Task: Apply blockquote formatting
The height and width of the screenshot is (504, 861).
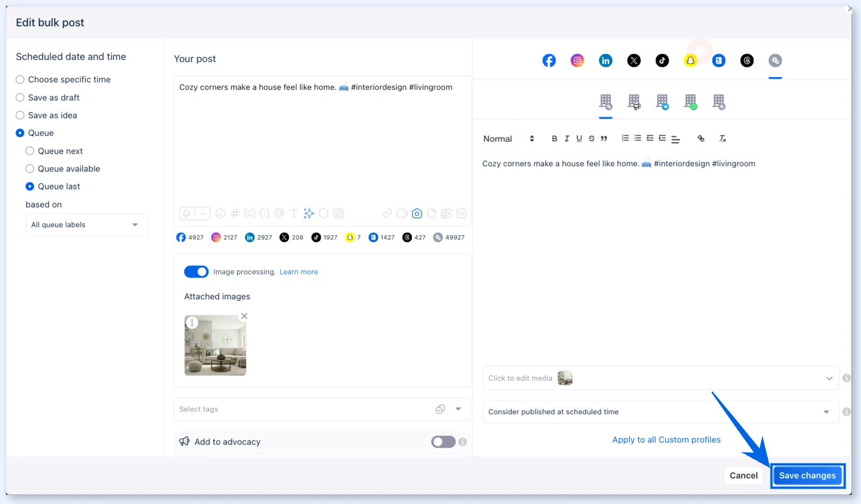Action: click(x=604, y=138)
